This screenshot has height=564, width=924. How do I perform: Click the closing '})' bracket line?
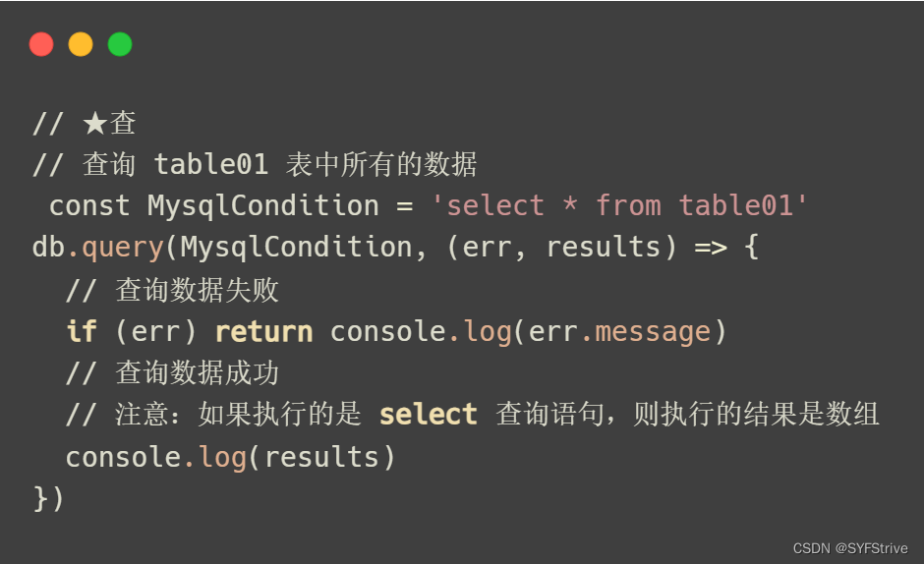48,498
